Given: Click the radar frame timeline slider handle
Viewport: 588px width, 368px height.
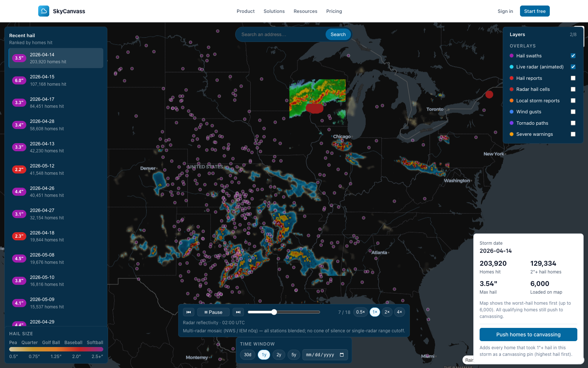Looking at the screenshot, I should click(274, 312).
